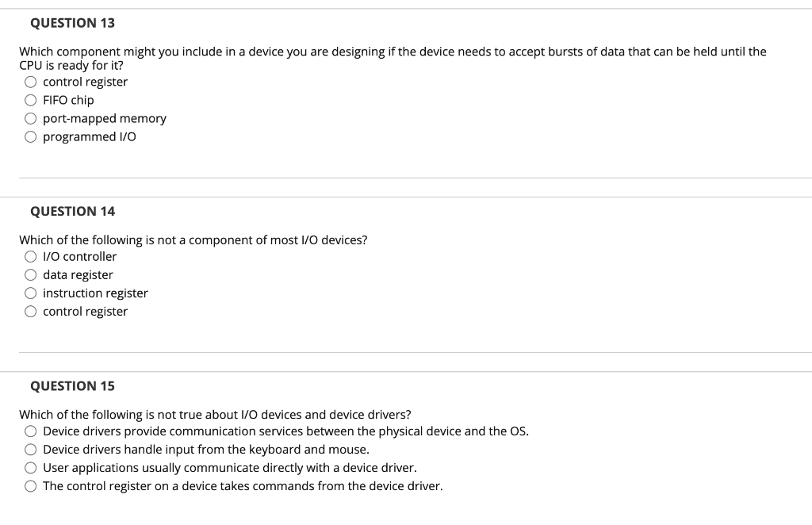
Task: Select the answer about communication services between device and OS
Action: (x=30, y=431)
